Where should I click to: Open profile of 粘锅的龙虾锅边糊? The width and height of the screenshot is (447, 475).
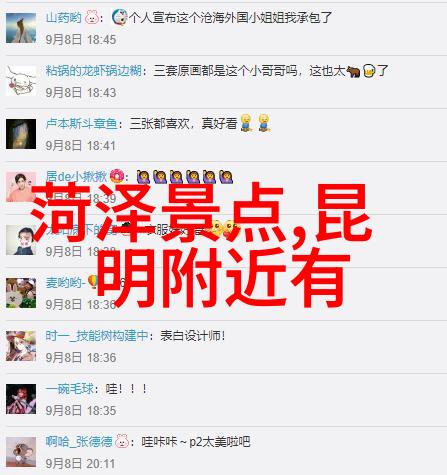click(94, 71)
